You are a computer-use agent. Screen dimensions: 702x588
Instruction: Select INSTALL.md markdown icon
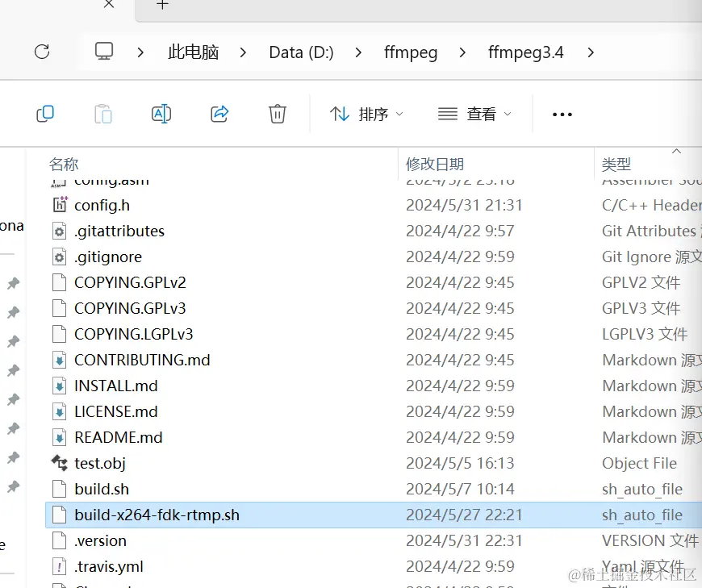[60, 386]
